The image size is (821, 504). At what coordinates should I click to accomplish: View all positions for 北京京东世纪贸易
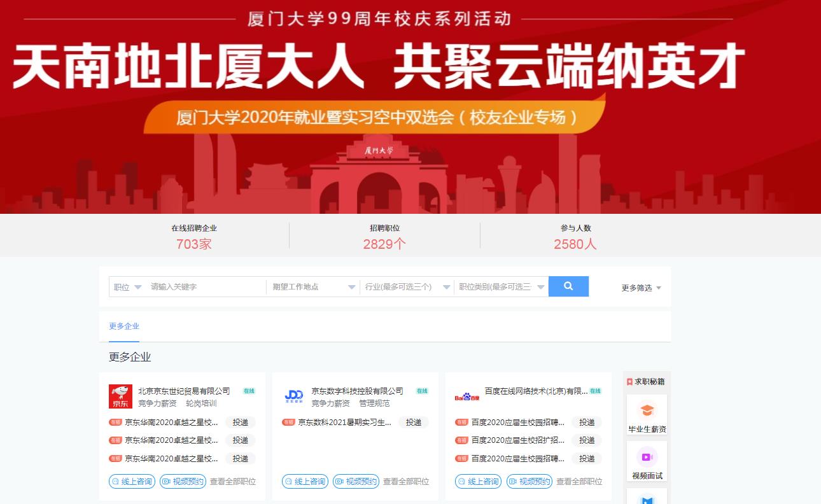coord(233,482)
